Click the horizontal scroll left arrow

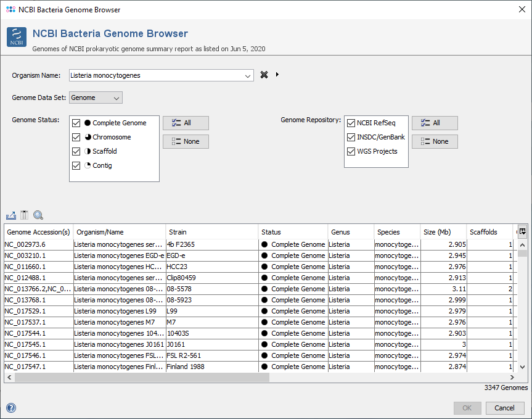[x=9, y=377]
